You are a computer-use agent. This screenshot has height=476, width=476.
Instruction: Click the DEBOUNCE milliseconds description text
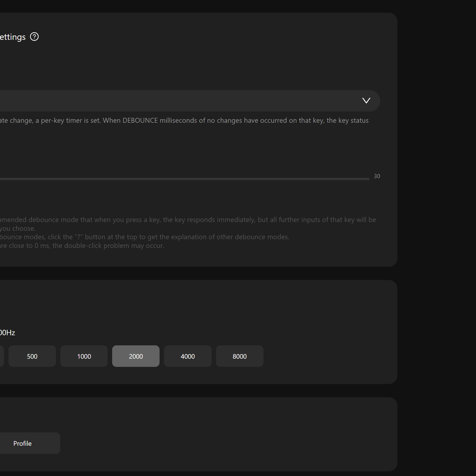pyautogui.click(x=184, y=121)
